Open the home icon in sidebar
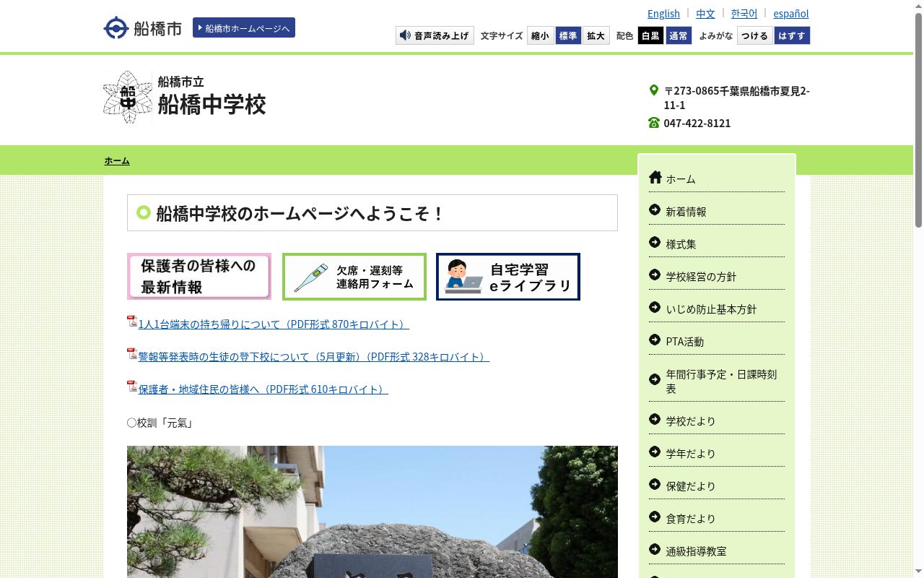 tap(655, 178)
